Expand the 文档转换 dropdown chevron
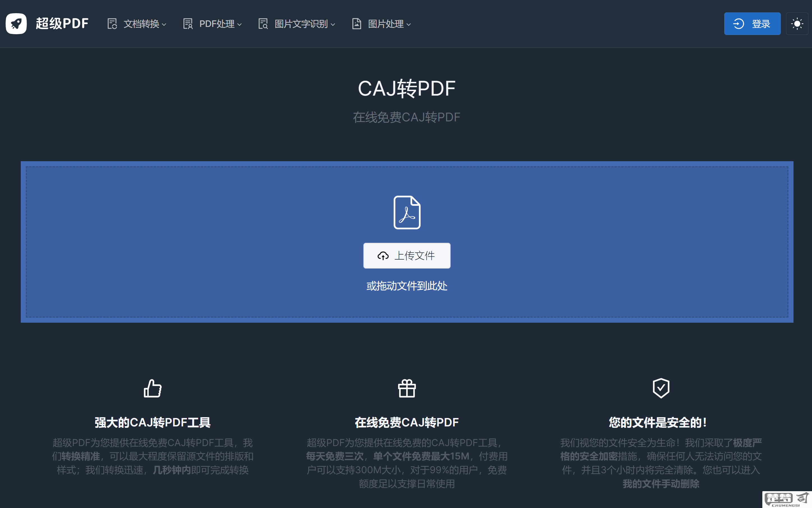This screenshot has height=508, width=812. (164, 24)
